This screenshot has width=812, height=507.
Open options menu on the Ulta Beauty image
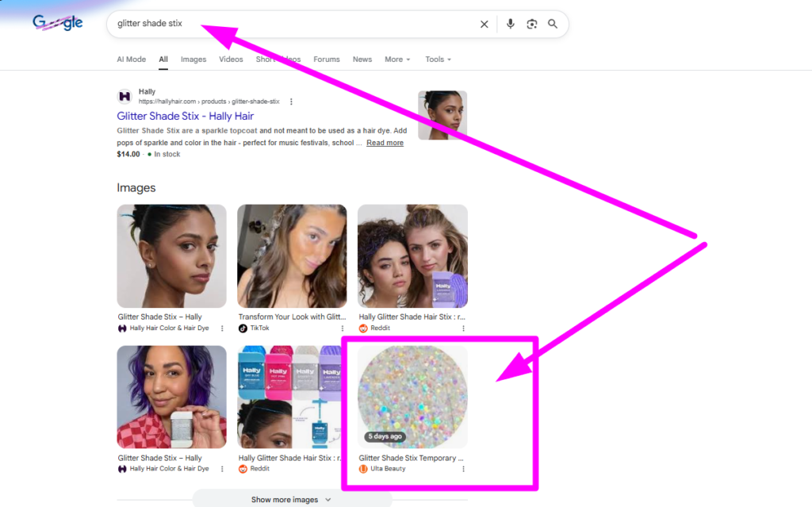point(463,469)
